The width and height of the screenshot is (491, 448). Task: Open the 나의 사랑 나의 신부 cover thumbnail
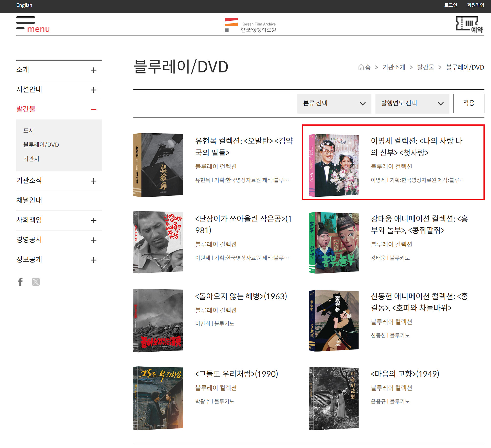click(334, 166)
